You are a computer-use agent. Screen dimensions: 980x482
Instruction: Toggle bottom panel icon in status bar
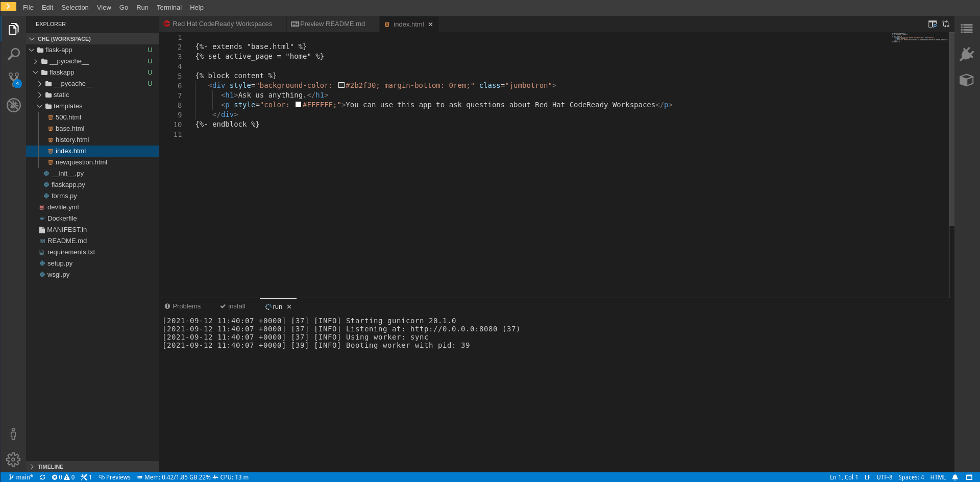[x=969, y=477]
